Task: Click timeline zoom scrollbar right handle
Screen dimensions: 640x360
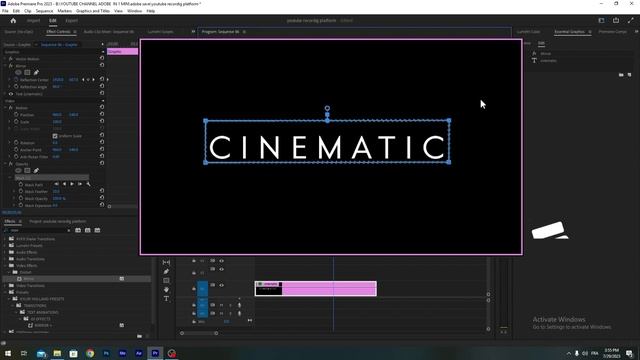Action: (x=216, y=333)
